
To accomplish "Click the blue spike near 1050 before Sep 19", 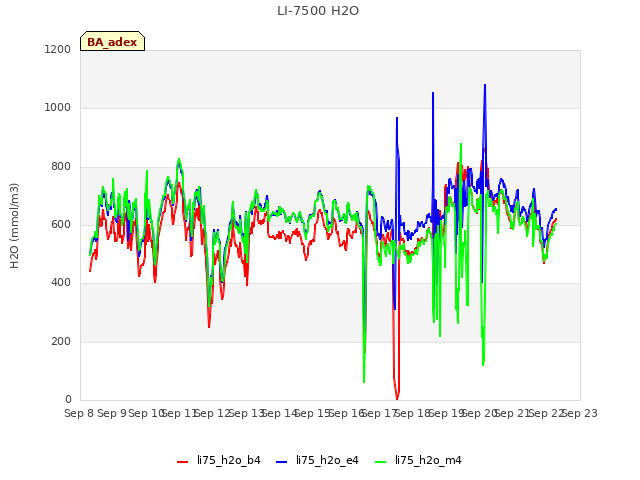I will coord(433,93).
